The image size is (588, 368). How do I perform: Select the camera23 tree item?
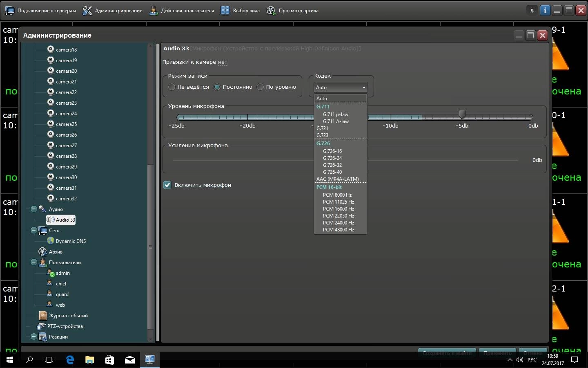click(67, 103)
